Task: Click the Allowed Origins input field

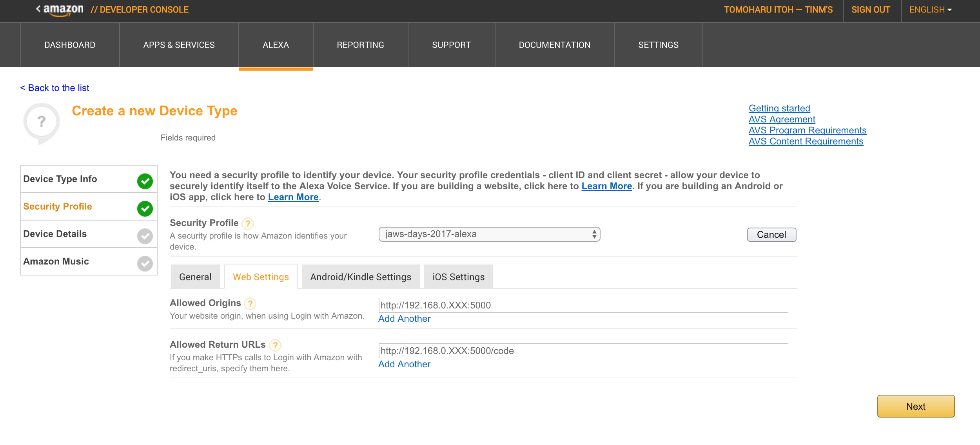Action: [583, 305]
